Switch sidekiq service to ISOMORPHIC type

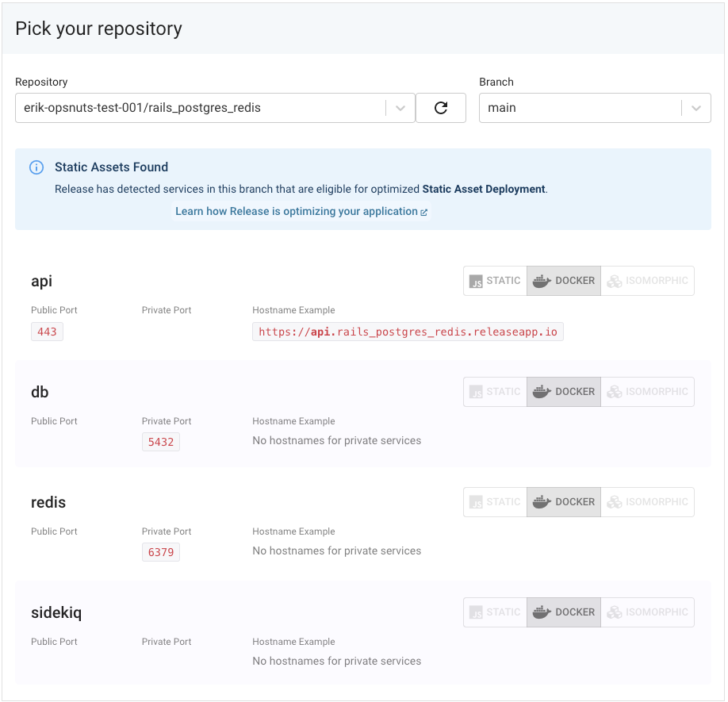pyautogui.click(x=648, y=612)
